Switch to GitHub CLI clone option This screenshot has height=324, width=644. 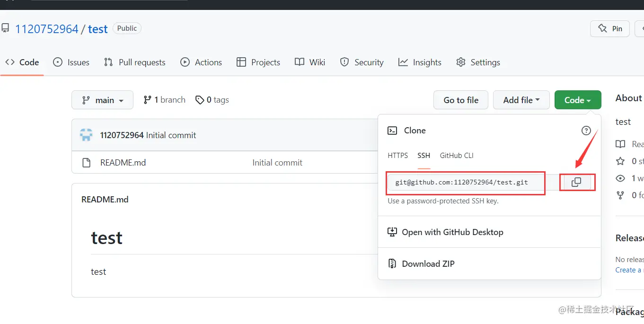(x=457, y=156)
